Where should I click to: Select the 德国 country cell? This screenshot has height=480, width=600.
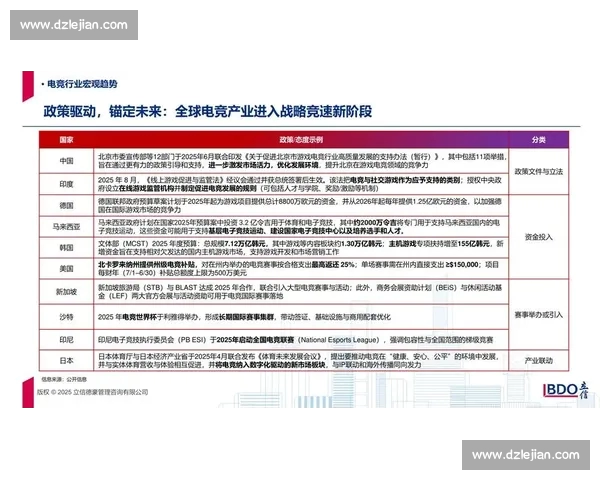click(x=66, y=206)
